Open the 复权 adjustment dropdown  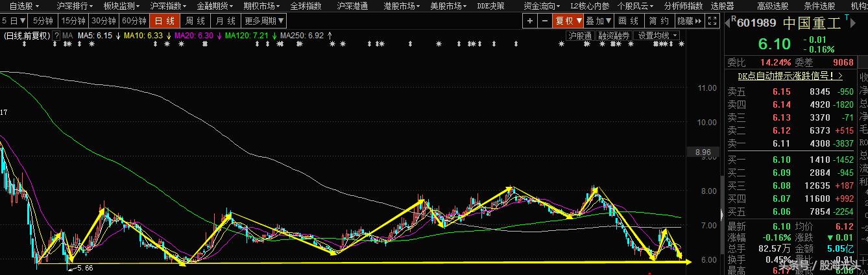[x=568, y=21]
